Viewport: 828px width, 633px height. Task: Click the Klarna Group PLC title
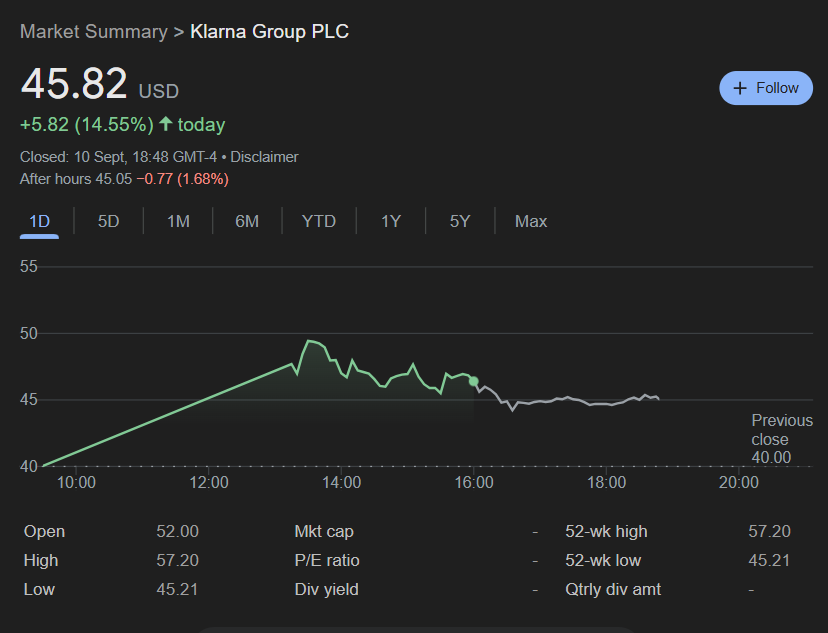269,32
